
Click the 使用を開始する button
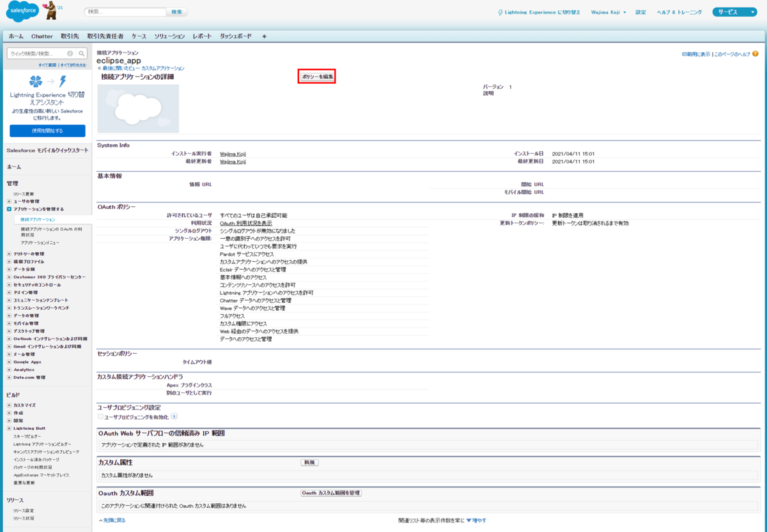(47, 131)
